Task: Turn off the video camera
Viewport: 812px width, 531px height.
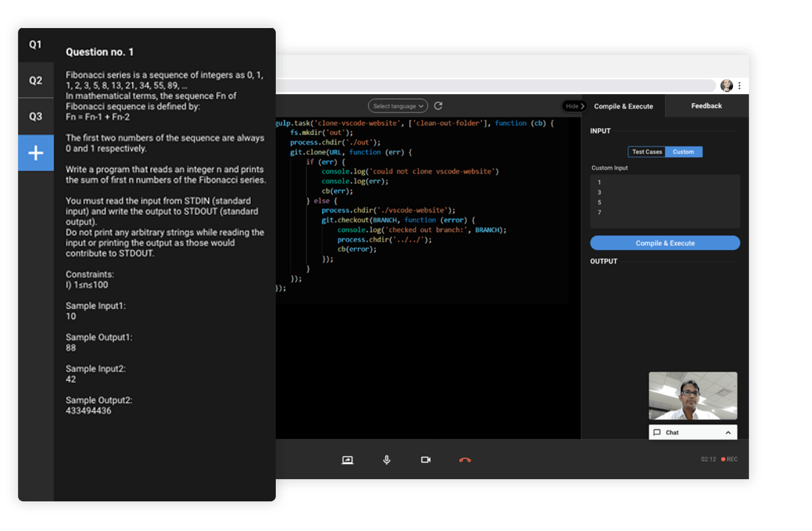Action: pyautogui.click(x=426, y=460)
